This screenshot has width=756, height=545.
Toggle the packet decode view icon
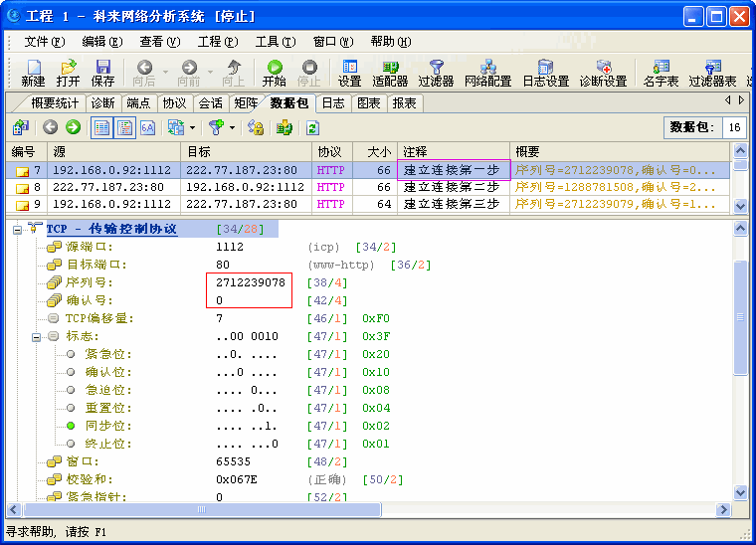point(125,127)
